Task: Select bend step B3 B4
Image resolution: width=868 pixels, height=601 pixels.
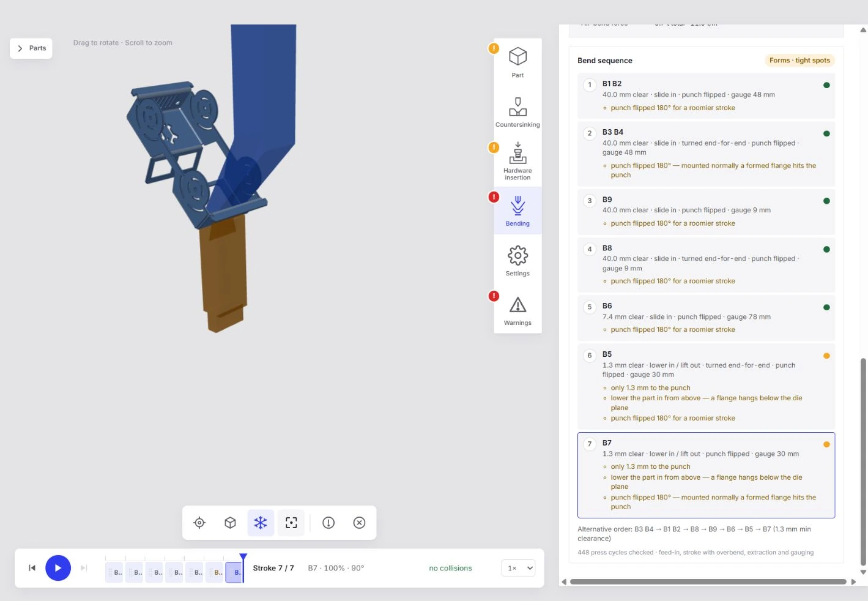Action: click(x=706, y=154)
